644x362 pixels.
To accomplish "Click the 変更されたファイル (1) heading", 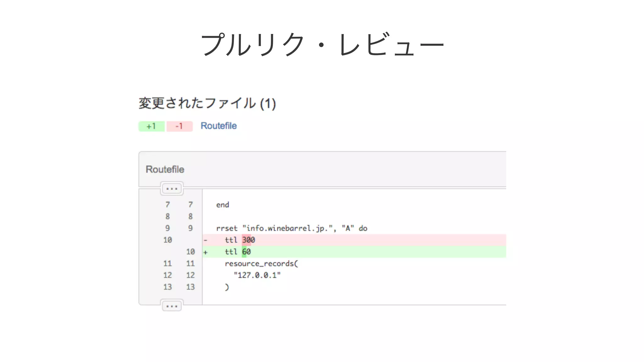I will (x=207, y=103).
